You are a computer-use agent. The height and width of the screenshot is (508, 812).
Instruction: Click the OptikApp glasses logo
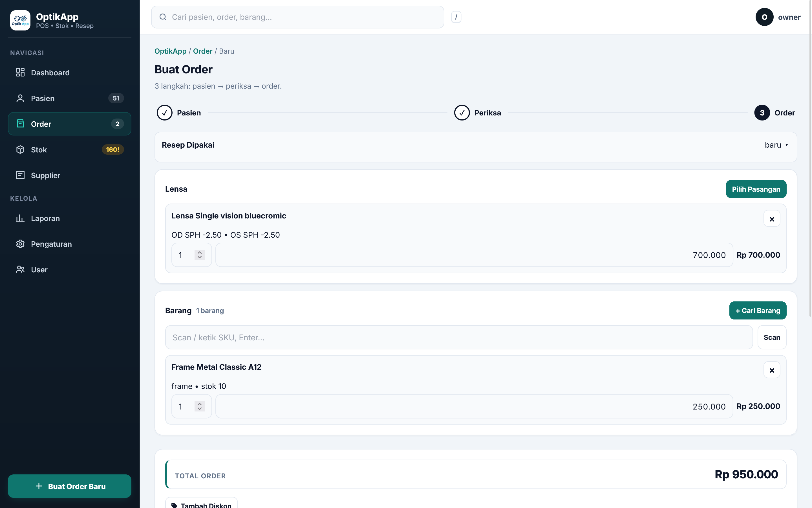pos(20,20)
